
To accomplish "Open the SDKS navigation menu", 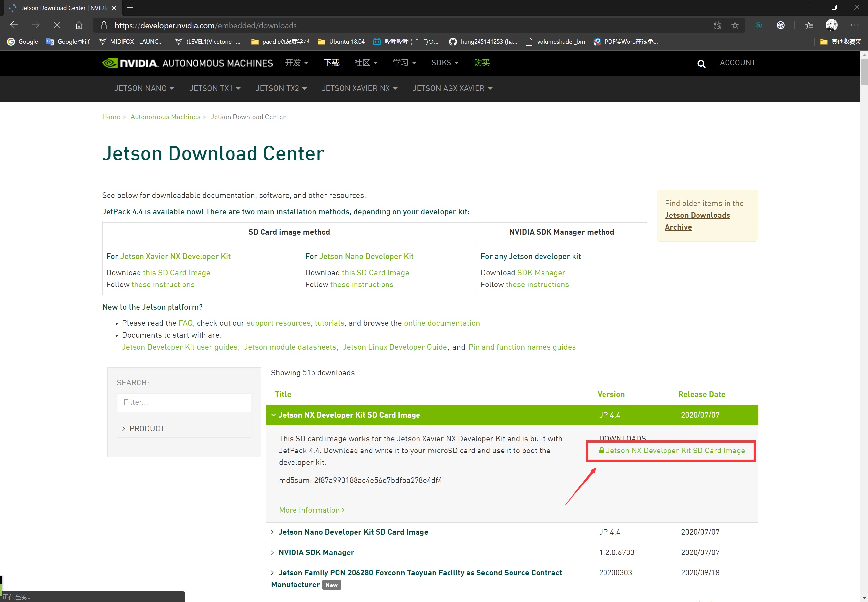I will [445, 63].
